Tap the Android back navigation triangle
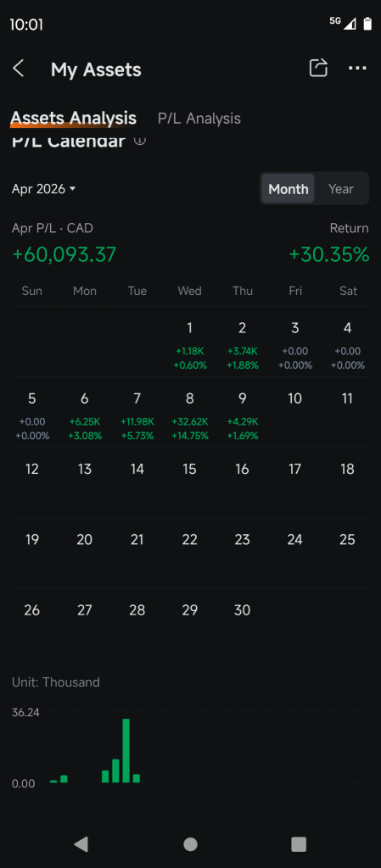Viewport: 381px width, 868px height. [81, 843]
